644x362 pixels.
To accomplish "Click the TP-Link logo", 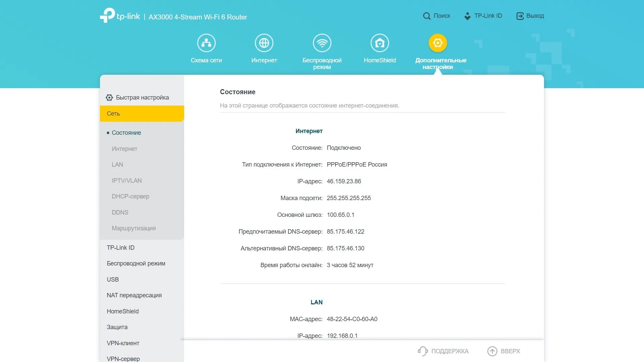I will click(120, 15).
